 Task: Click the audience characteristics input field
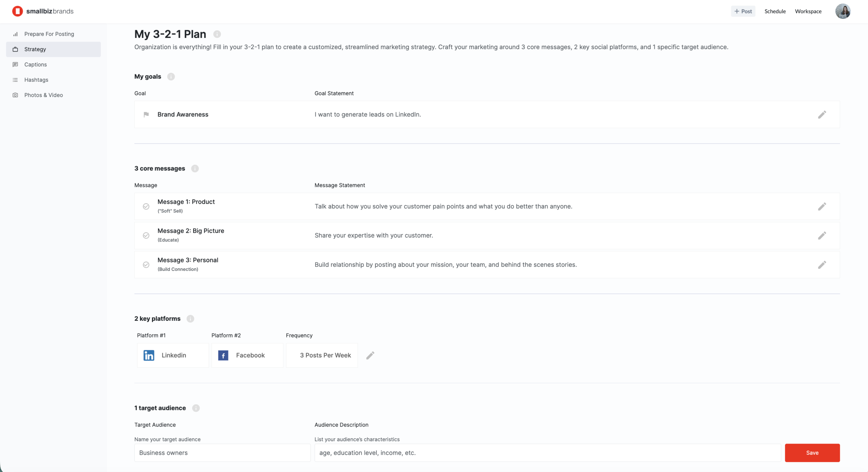click(x=548, y=453)
